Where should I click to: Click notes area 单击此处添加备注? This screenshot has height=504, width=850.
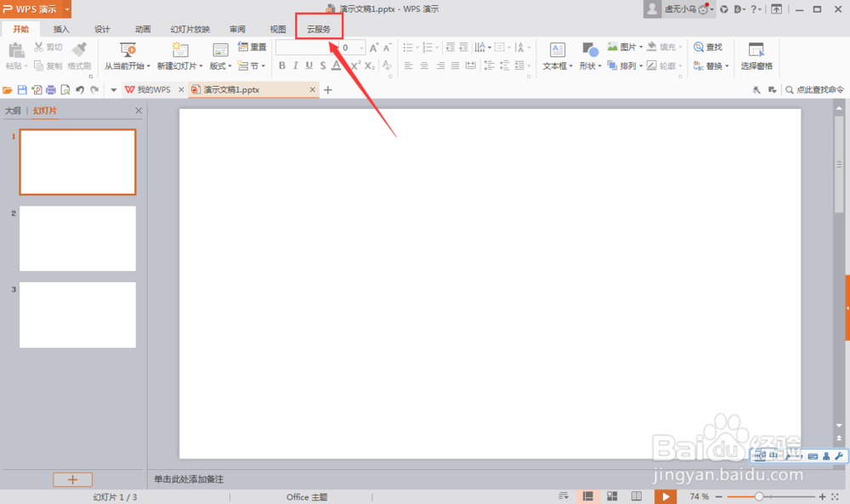pyautogui.click(x=189, y=479)
